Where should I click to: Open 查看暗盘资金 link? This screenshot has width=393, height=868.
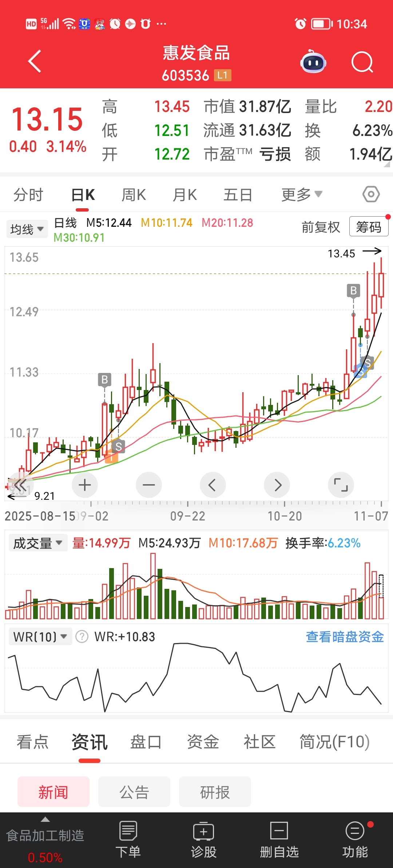pyautogui.click(x=345, y=637)
